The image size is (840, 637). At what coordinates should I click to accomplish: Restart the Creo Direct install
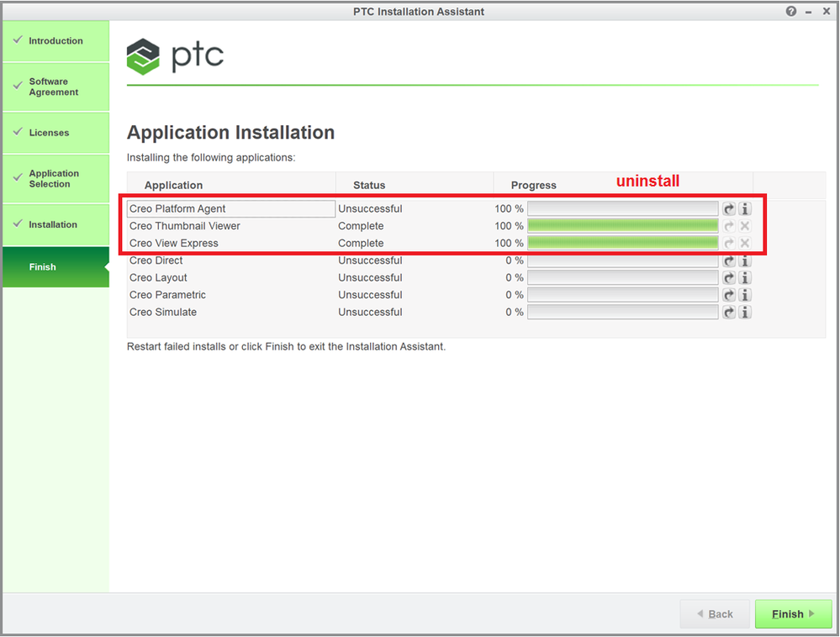[728, 261]
